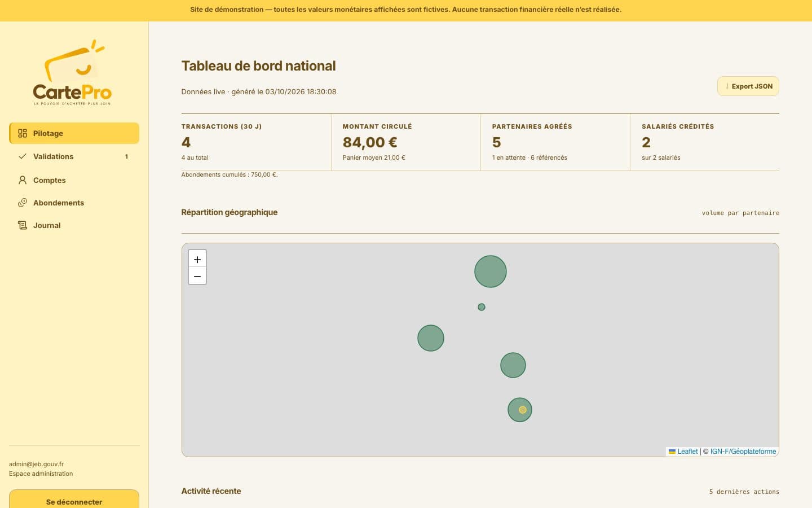The width and height of the screenshot is (812, 508).
Task: Click the Salariés crédités value 2
Action: [646, 142]
